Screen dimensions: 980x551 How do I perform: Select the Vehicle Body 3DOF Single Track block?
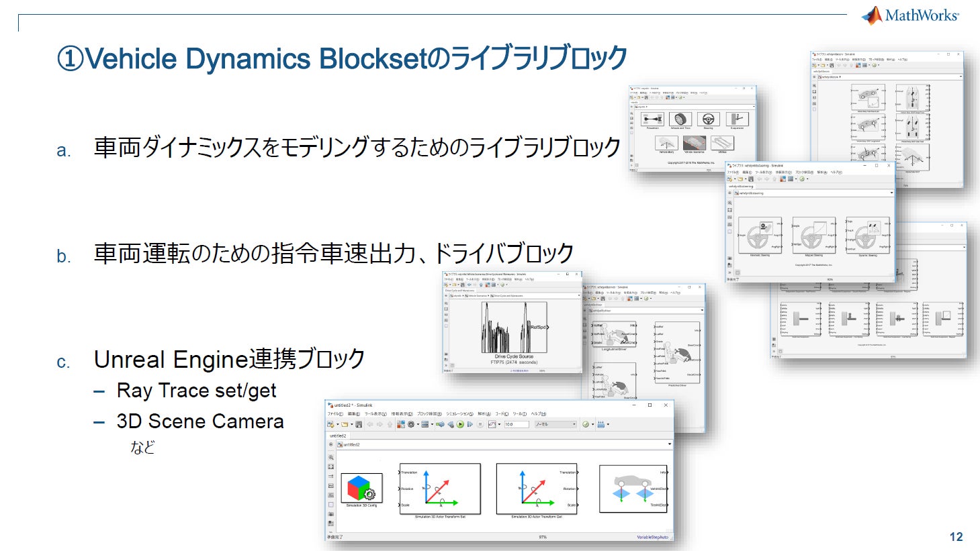(x=913, y=97)
